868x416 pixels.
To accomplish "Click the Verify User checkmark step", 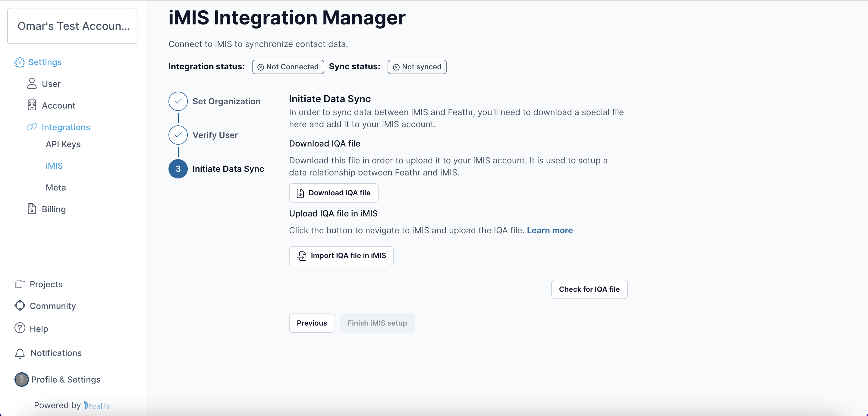I will 178,135.
